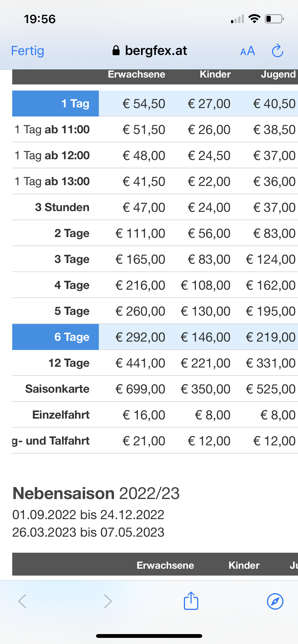298x644 pixels.
Task: Tap the Kinder header in top table
Action: coord(215,74)
